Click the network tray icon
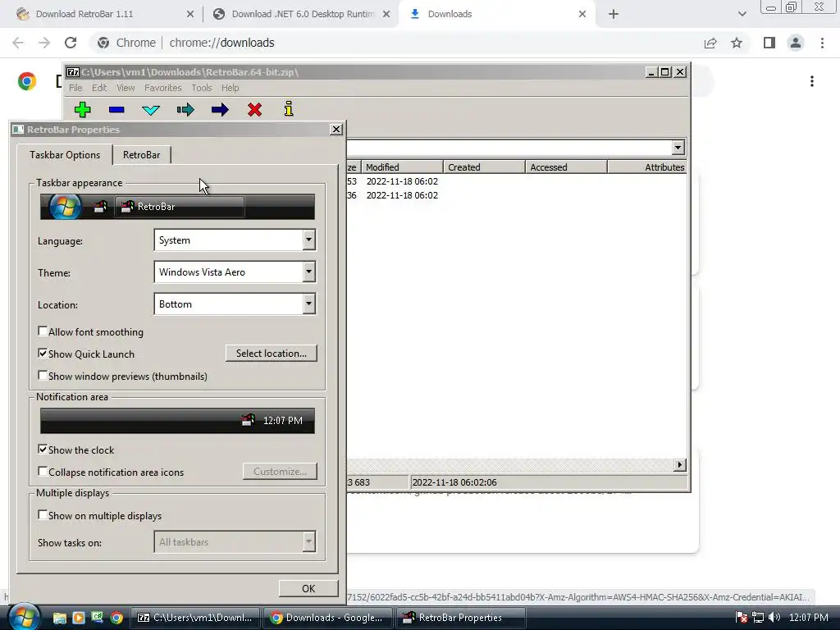840x630 pixels. (758, 618)
